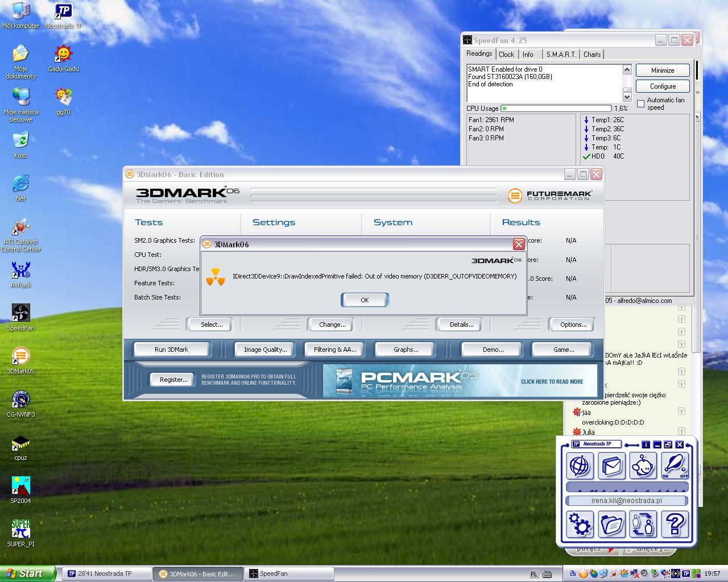This screenshot has height=582, width=728.
Task: Select the Net Internet Explorer icon
Action: (20, 189)
